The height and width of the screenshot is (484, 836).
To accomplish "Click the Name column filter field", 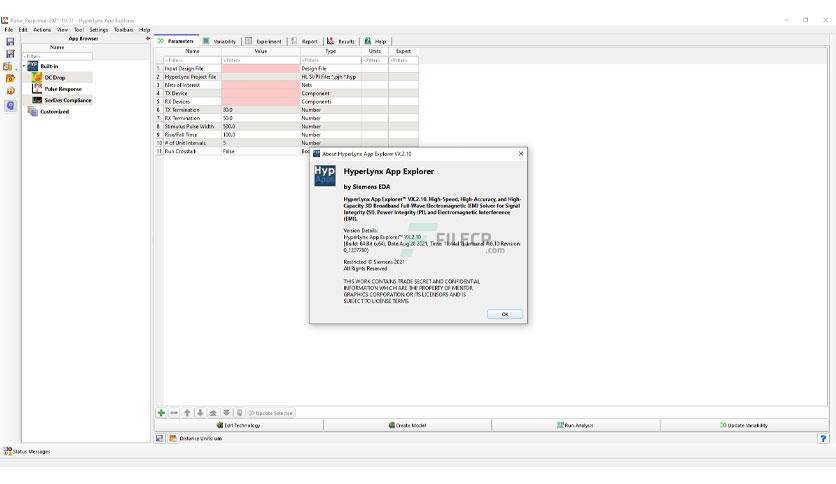I will click(x=192, y=60).
